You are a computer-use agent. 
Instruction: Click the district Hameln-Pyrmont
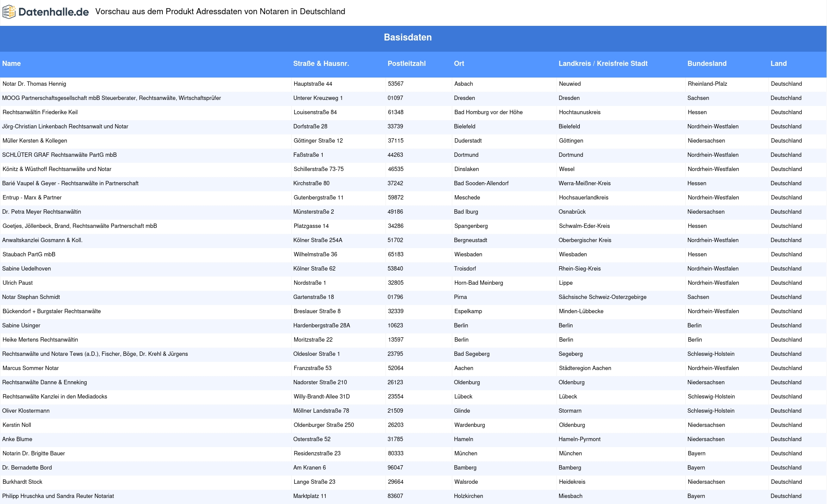(579, 439)
